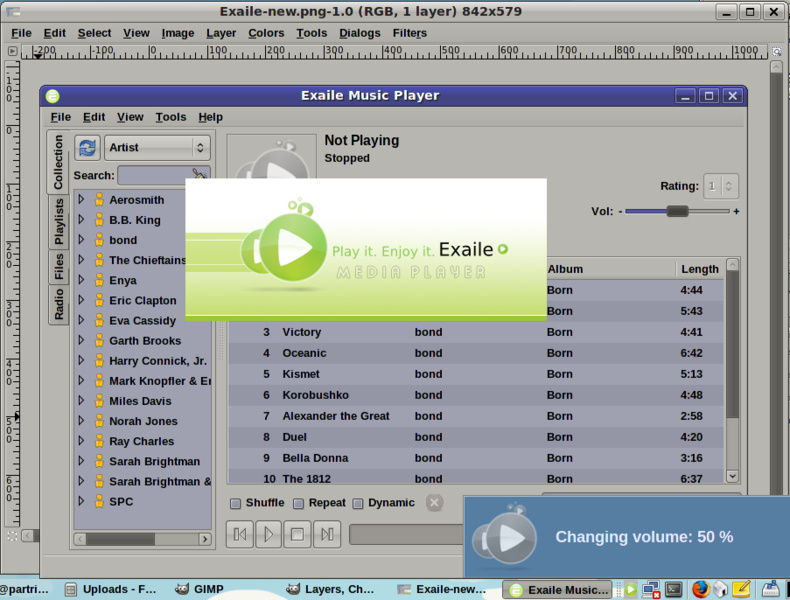
Task: Toggle the quick mask icon at bottom-left of GIMP canvas
Action: 13,536
